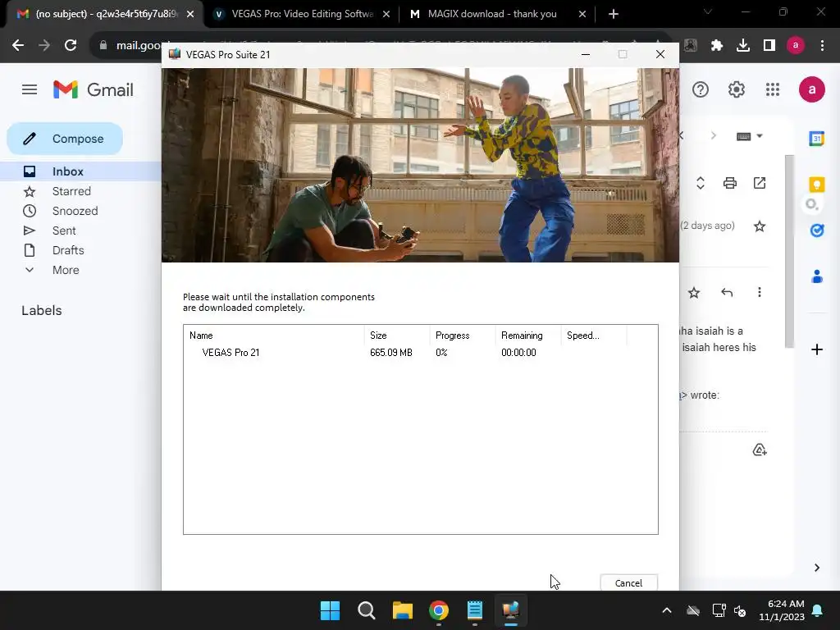Open input tools keyboard dropdown
840x630 pixels.
pyautogui.click(x=749, y=136)
